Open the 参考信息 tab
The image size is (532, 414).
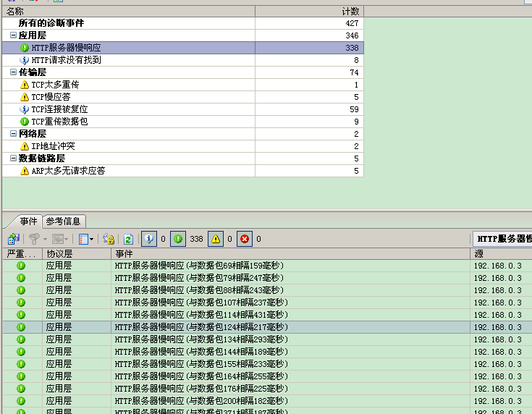coord(64,221)
